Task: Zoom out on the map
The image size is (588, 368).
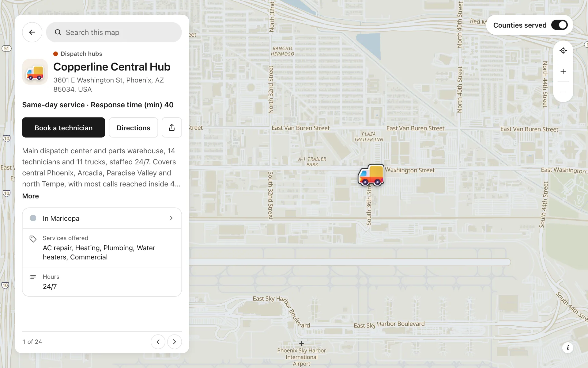Action: 563,92
